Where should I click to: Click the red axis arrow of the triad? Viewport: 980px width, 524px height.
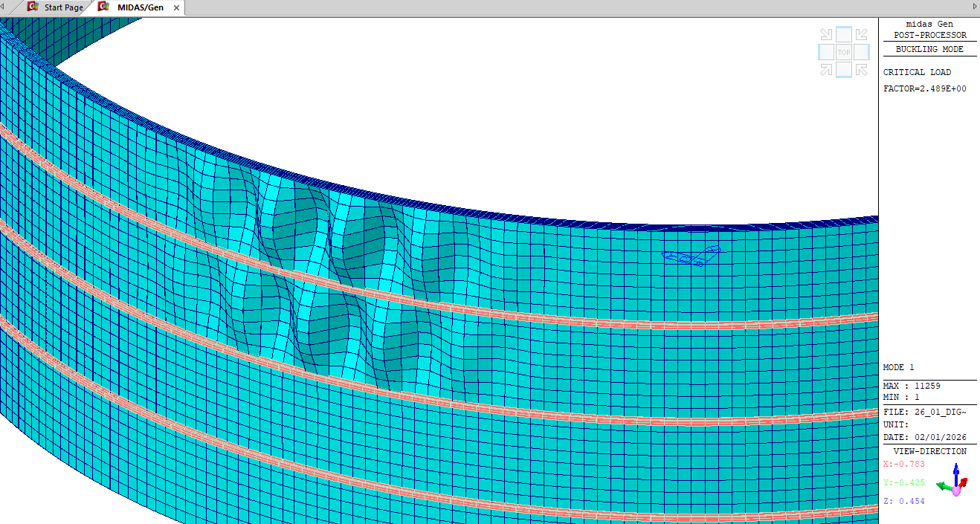pos(964,483)
